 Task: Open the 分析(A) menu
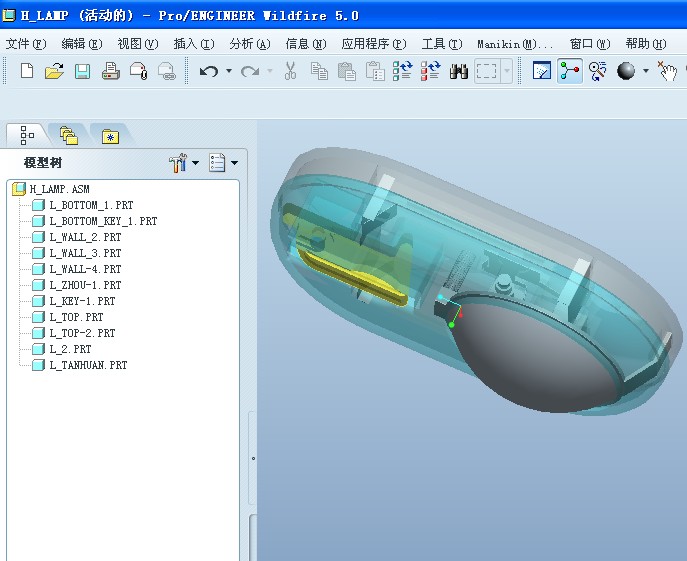(250, 44)
